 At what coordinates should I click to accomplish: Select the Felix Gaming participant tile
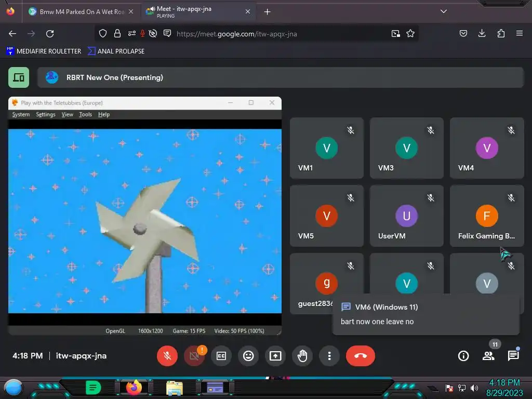(x=487, y=216)
